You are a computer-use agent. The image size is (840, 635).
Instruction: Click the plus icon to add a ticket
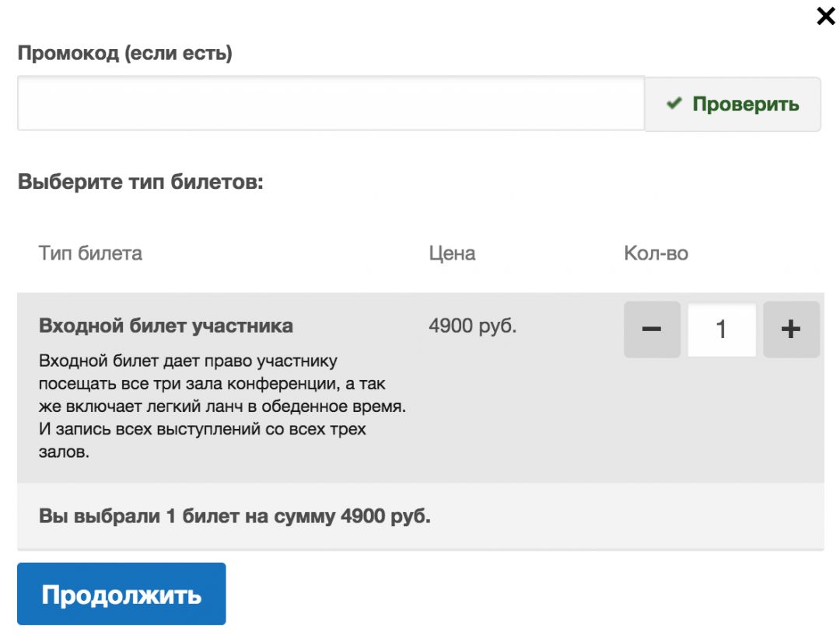791,329
